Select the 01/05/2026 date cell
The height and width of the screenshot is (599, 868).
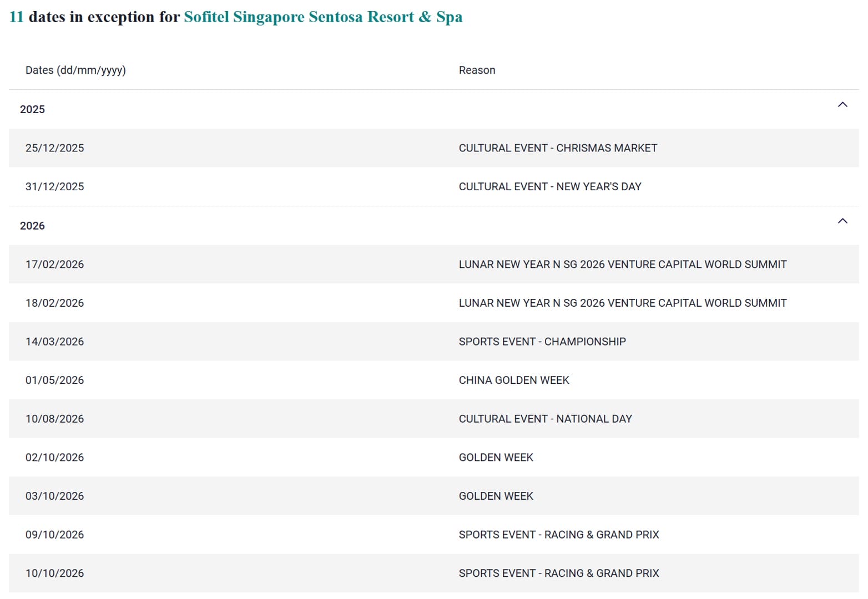click(54, 380)
